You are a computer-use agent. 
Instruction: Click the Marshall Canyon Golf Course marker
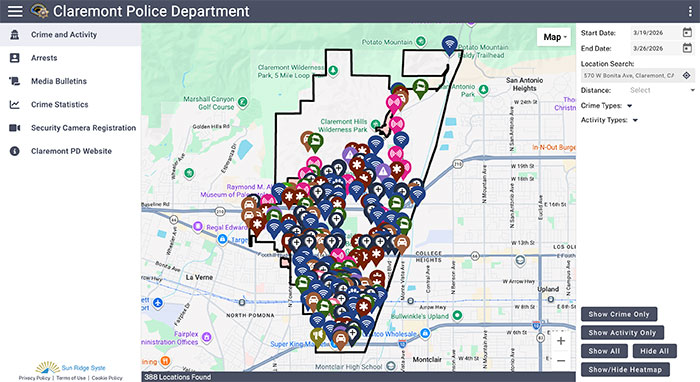coord(242,103)
